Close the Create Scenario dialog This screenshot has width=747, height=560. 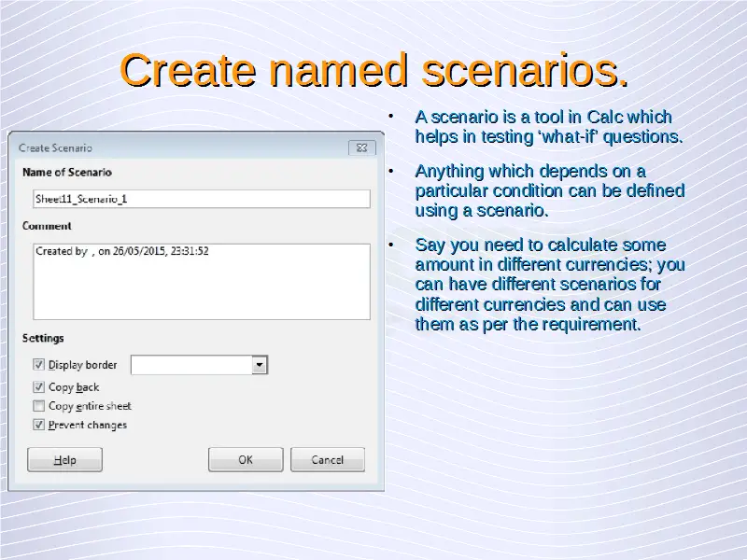(x=362, y=147)
